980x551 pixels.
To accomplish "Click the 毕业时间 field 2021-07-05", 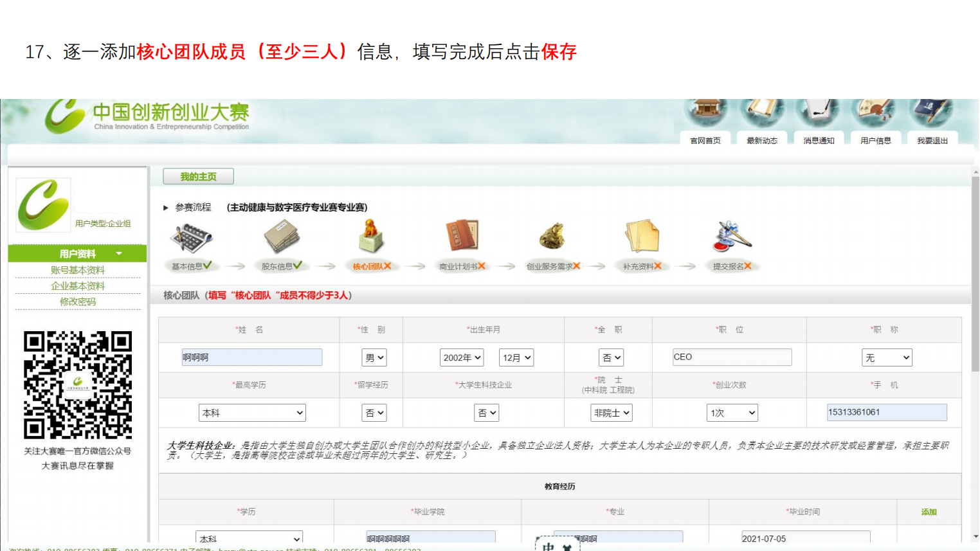I will (x=806, y=538).
